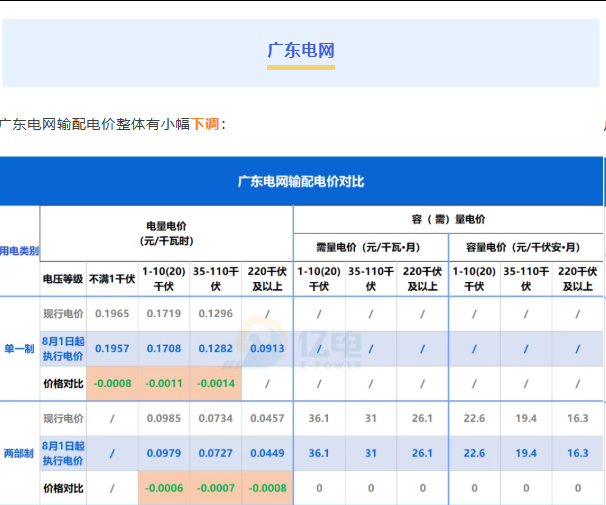Click 220千伏及以上 header under 需量电价

click(x=422, y=279)
